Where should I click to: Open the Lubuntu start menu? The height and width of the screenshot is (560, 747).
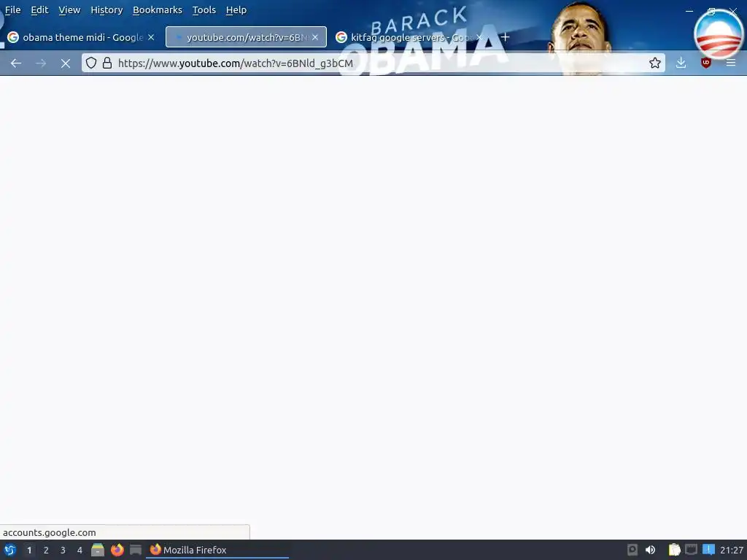click(10, 550)
